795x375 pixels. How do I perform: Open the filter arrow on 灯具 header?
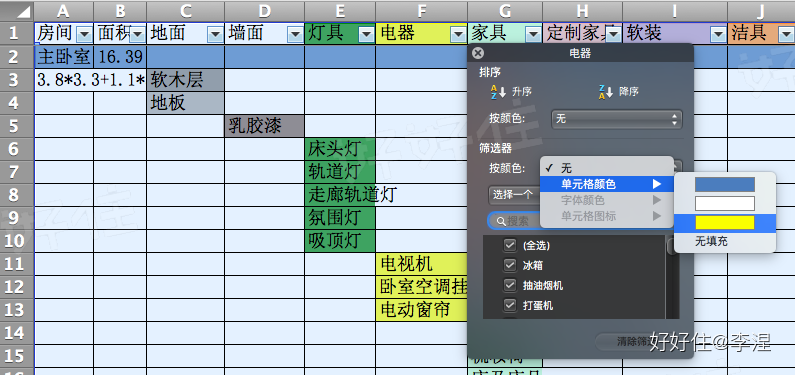[x=367, y=34]
